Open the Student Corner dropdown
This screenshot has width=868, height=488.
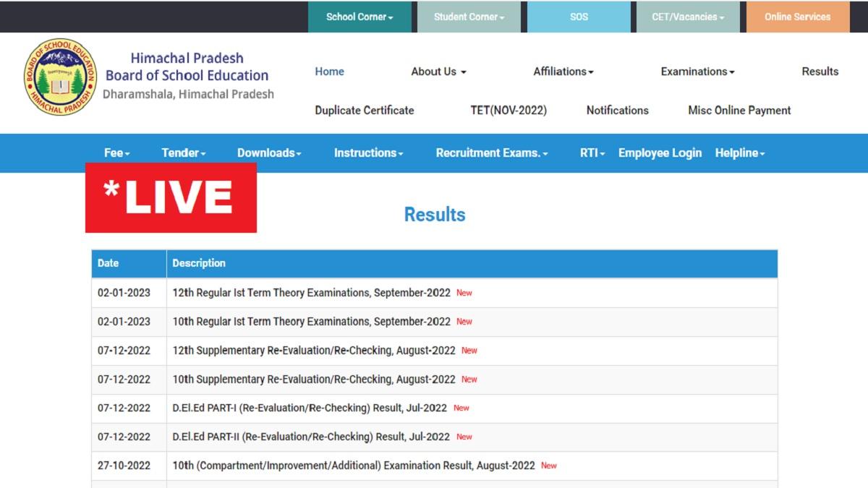tap(469, 16)
